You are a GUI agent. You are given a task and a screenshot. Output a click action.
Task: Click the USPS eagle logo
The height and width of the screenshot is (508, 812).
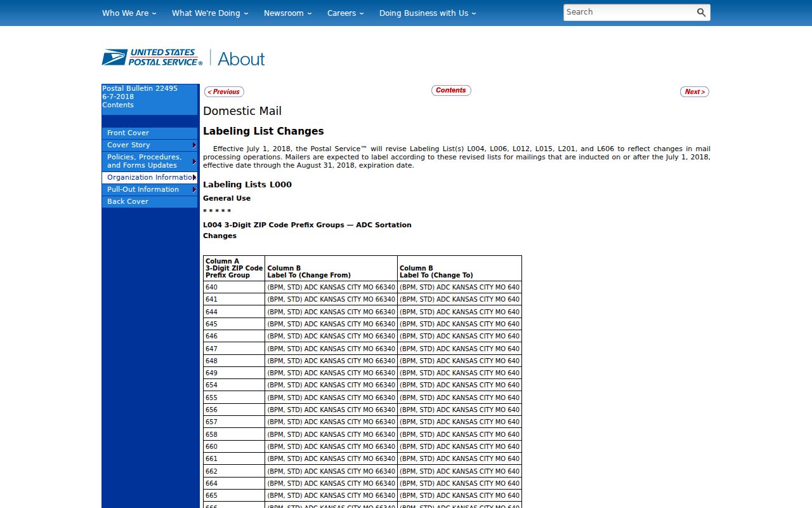pos(152,58)
